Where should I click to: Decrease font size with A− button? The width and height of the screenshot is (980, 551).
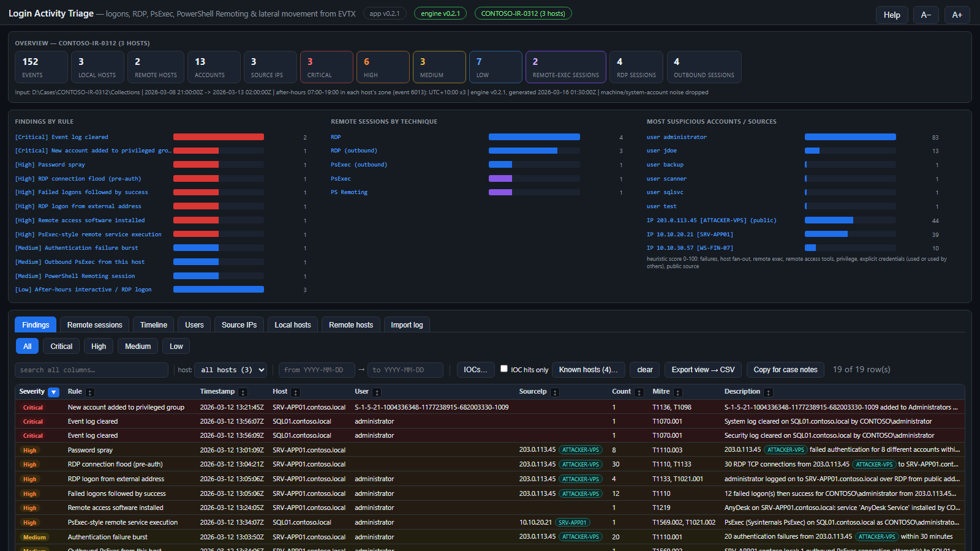(926, 15)
